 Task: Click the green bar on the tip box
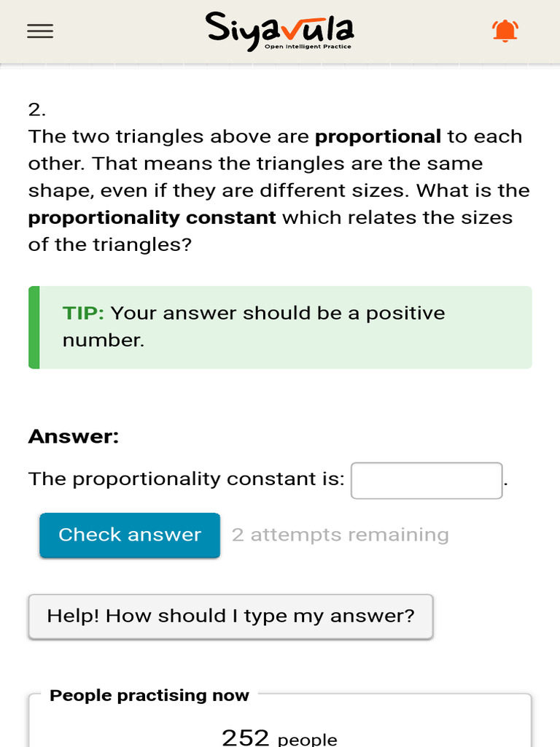click(34, 328)
